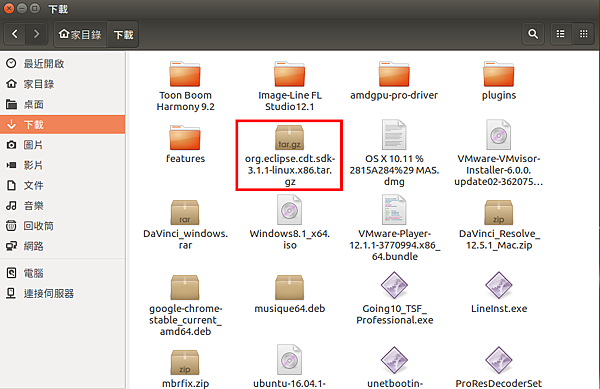Select 下載 in the sidebar

[x=62, y=124]
